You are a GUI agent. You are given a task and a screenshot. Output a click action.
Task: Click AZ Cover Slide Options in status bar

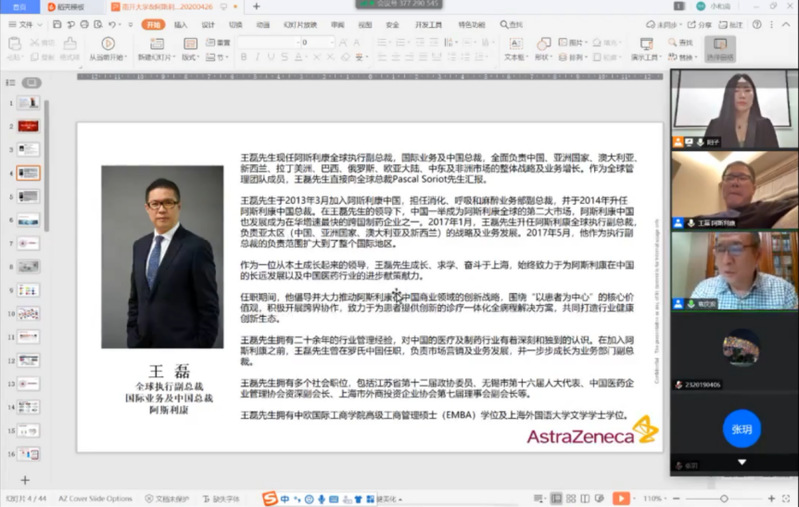(x=95, y=498)
